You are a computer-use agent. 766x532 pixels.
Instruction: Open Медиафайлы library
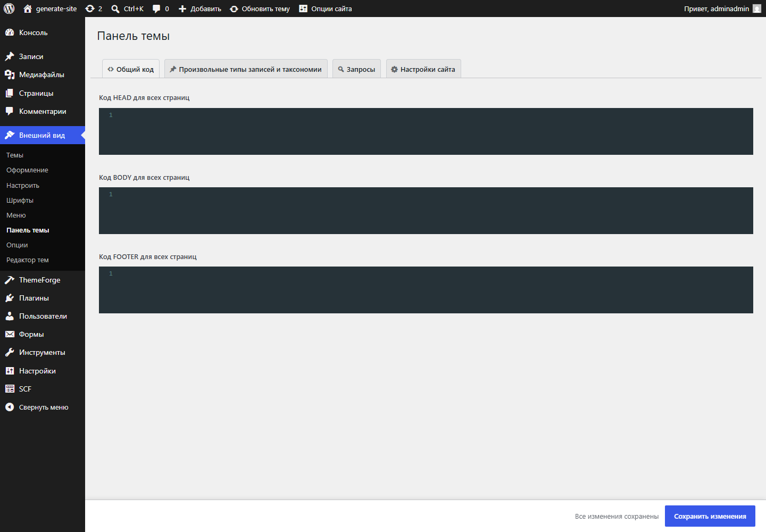tap(43, 74)
